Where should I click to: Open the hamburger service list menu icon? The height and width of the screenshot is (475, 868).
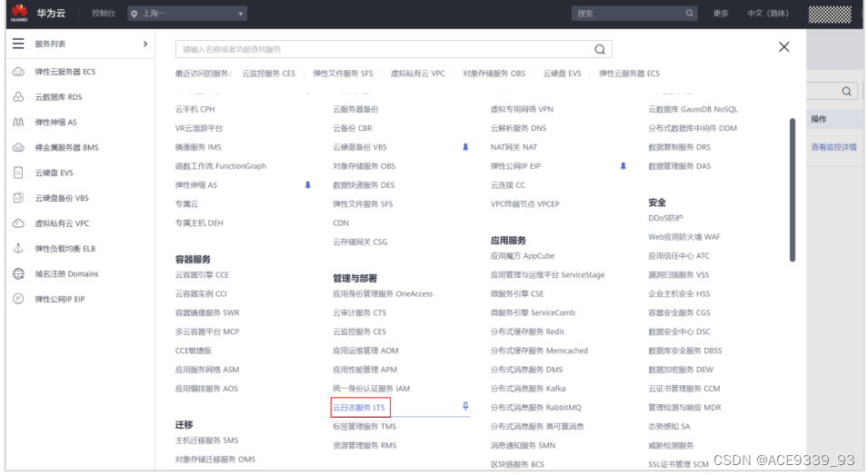(18, 44)
